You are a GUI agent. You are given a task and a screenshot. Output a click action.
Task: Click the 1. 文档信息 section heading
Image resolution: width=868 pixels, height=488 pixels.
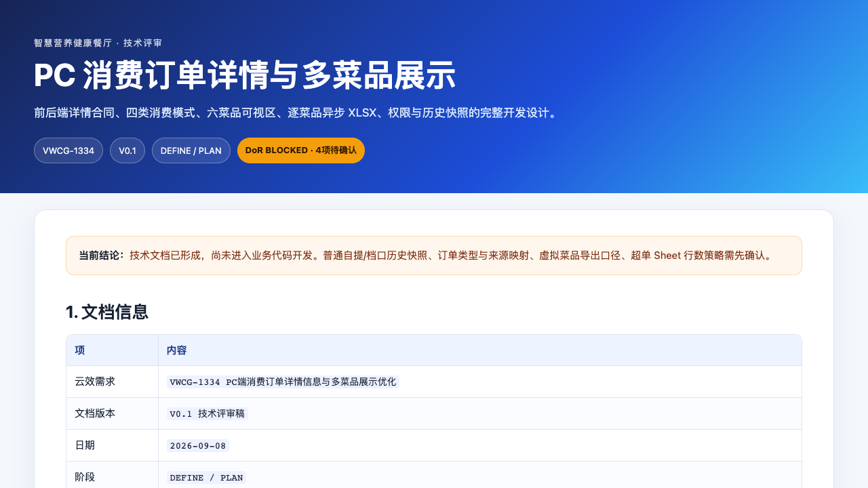107,312
